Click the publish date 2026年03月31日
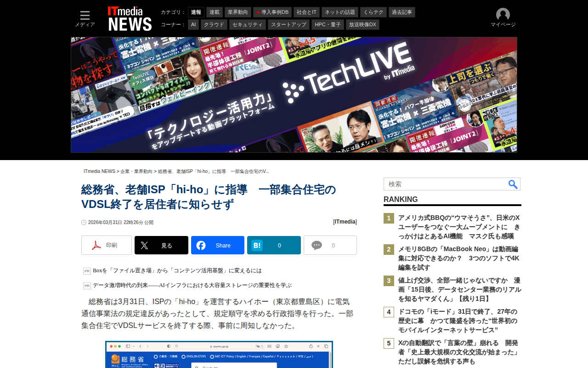Screen dimensions: 588x368 (x=121, y=222)
